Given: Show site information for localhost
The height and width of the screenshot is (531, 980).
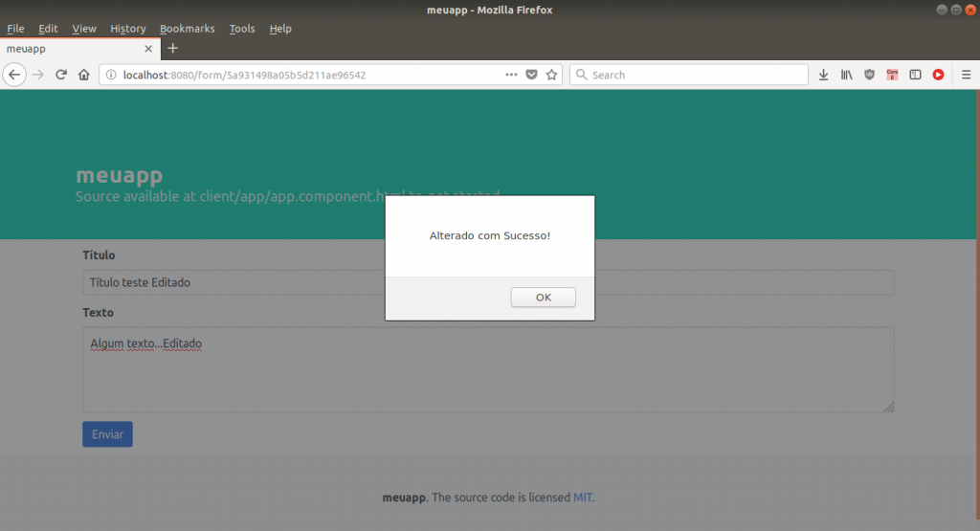Looking at the screenshot, I should point(111,75).
